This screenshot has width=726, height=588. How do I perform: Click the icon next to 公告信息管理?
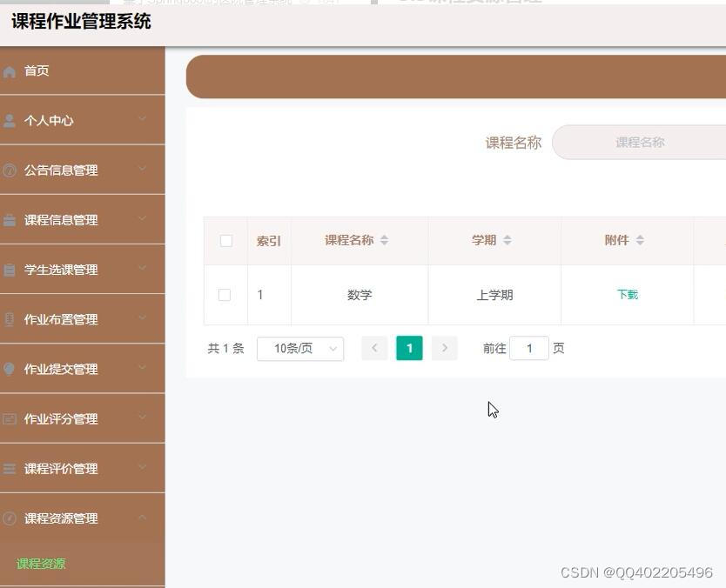(x=10, y=170)
